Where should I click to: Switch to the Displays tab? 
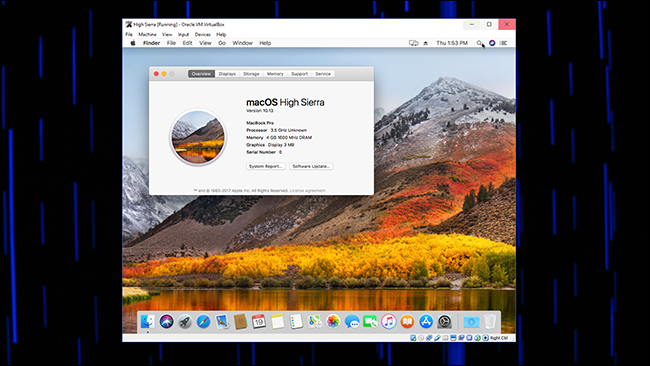(x=227, y=74)
